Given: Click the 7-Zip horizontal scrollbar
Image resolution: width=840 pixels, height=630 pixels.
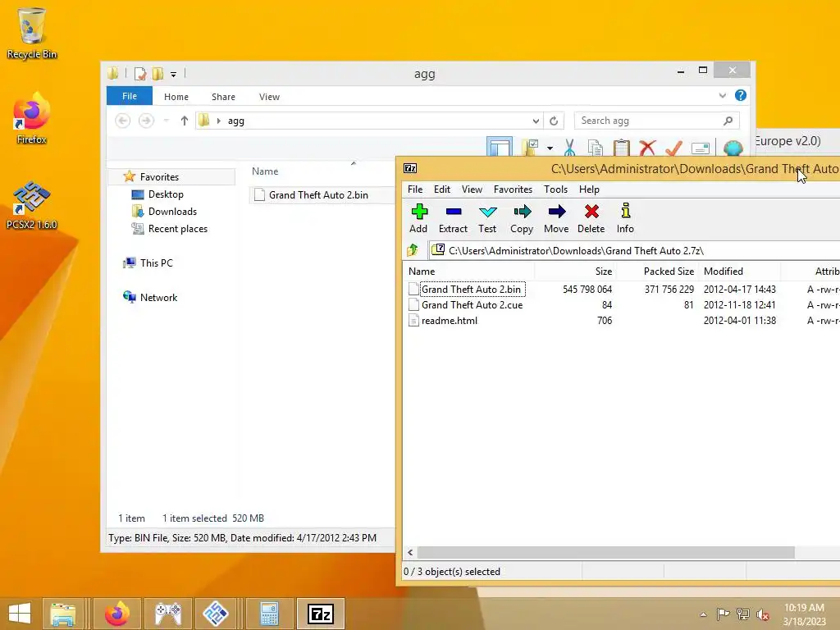Looking at the screenshot, I should [x=605, y=552].
